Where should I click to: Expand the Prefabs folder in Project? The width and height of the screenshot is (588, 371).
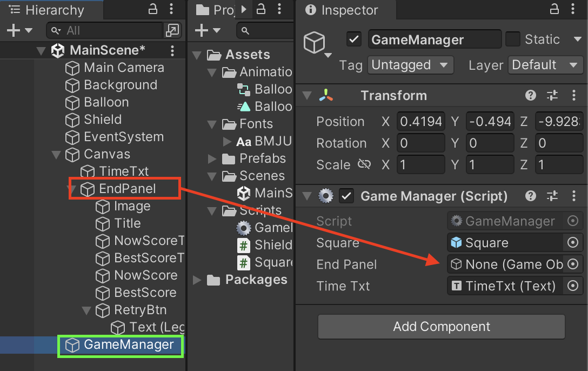pyautogui.click(x=212, y=158)
